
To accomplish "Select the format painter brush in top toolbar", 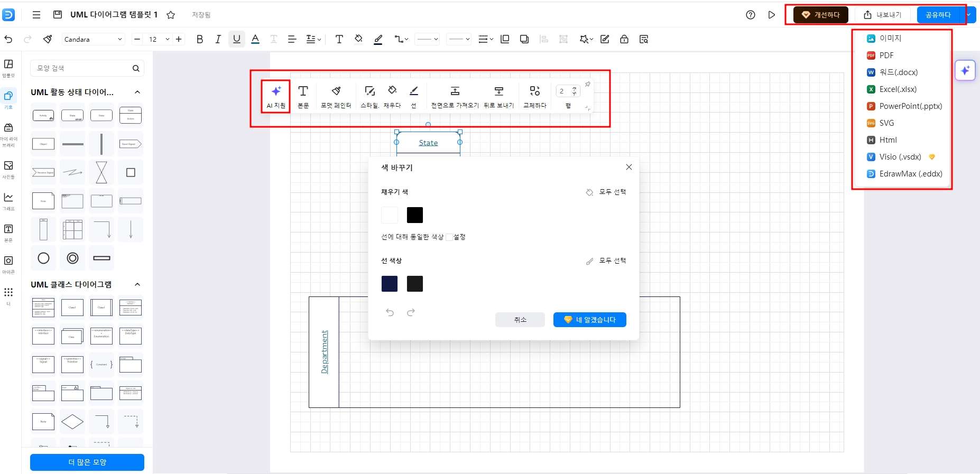I will coord(48,39).
